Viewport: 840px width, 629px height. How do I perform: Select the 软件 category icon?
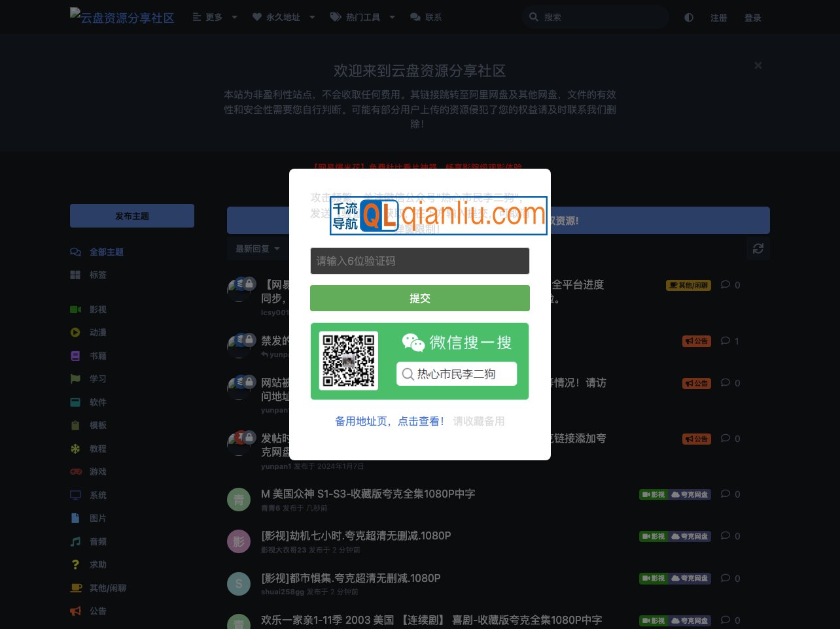click(x=75, y=402)
